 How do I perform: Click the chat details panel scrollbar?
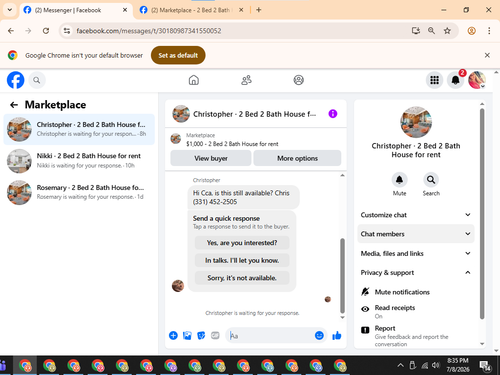482,213
